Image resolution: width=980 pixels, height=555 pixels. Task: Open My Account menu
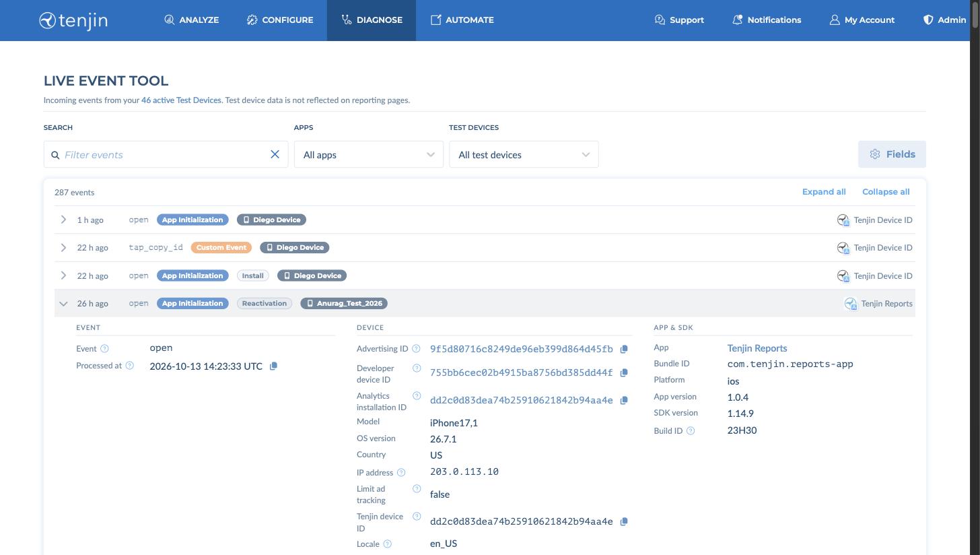coord(862,20)
